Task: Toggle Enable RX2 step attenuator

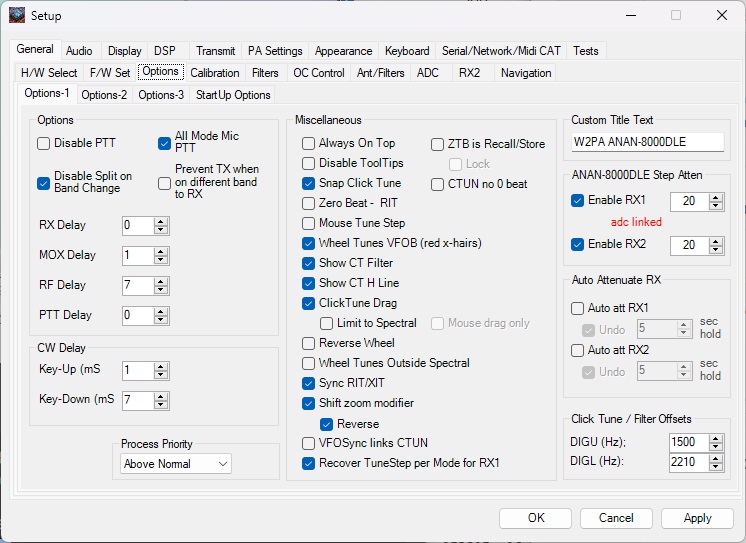Action: coord(577,244)
